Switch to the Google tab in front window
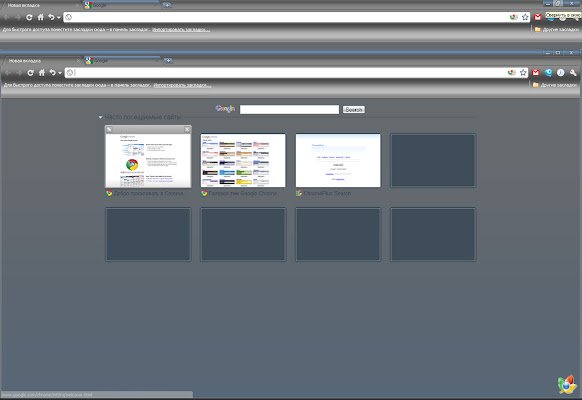The width and height of the screenshot is (582, 400). tap(122, 60)
